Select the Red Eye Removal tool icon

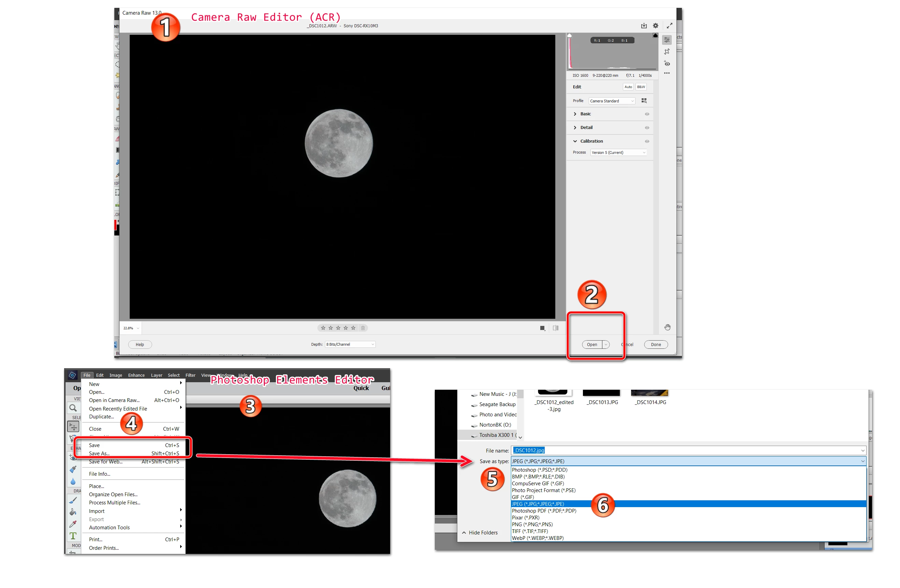(x=667, y=63)
